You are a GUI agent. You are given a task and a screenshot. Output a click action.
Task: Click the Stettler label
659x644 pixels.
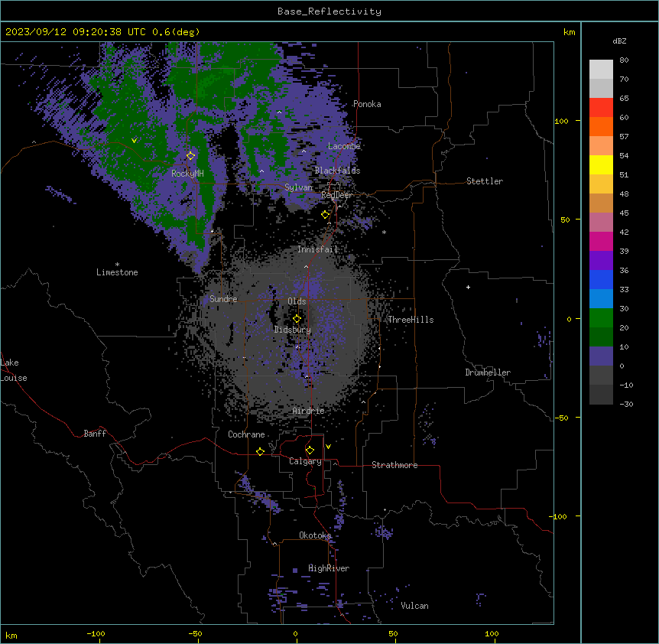485,181
